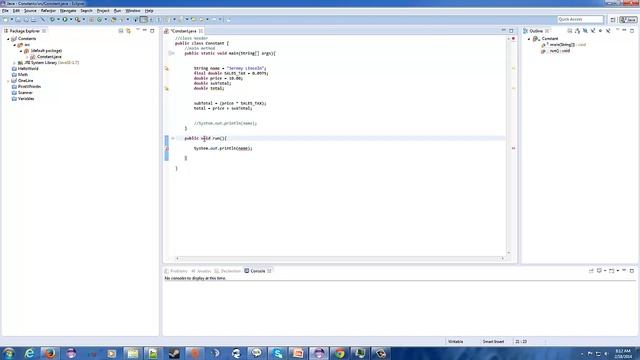Image resolution: width=640 pixels, height=360 pixels.
Task: Click the editor horizontal scrollbar
Action: 340,258
